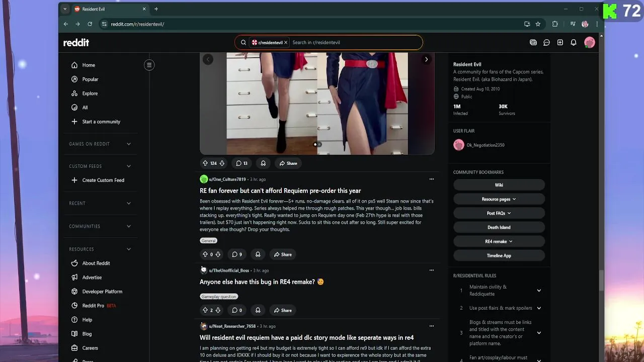
Task: Upvote the Requiem pre-order post
Action: click(205, 254)
